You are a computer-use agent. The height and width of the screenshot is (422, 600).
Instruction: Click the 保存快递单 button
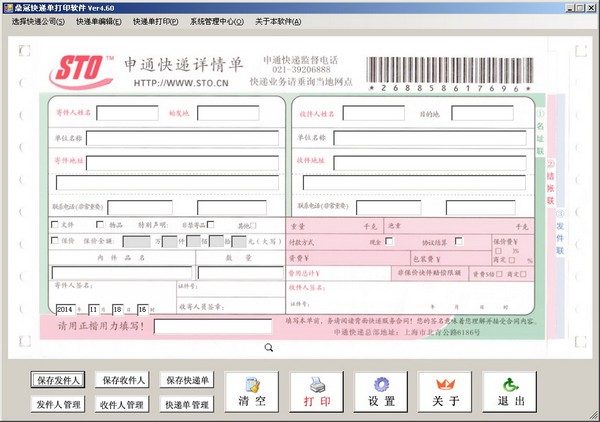[187, 380]
